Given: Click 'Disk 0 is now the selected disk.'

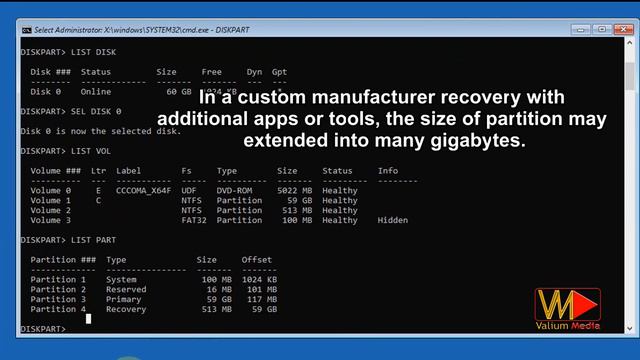Looking at the screenshot, I should click(x=101, y=131).
